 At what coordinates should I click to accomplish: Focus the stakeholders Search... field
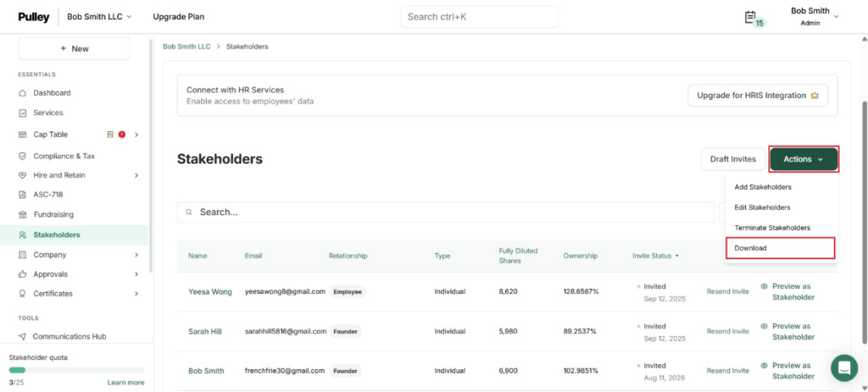(446, 212)
